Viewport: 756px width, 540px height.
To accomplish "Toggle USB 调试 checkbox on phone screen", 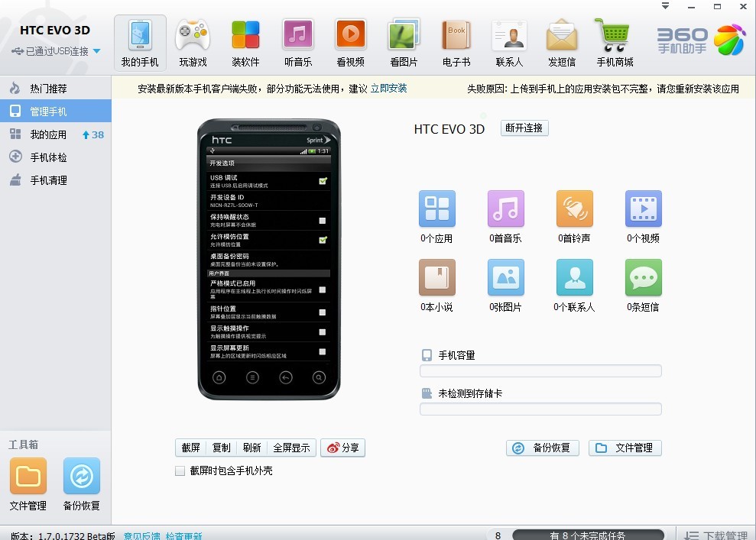I will pyautogui.click(x=323, y=181).
